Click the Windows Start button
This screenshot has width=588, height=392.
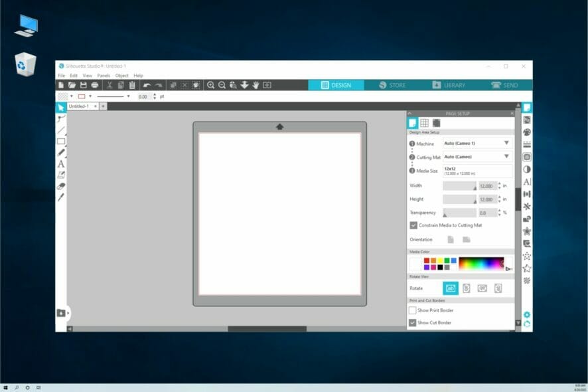point(5,387)
